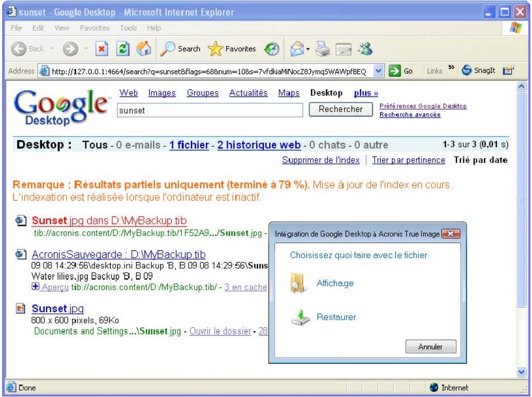This screenshot has width=532, height=397.
Task: Click the Restaurer drive icon
Action: point(300,317)
